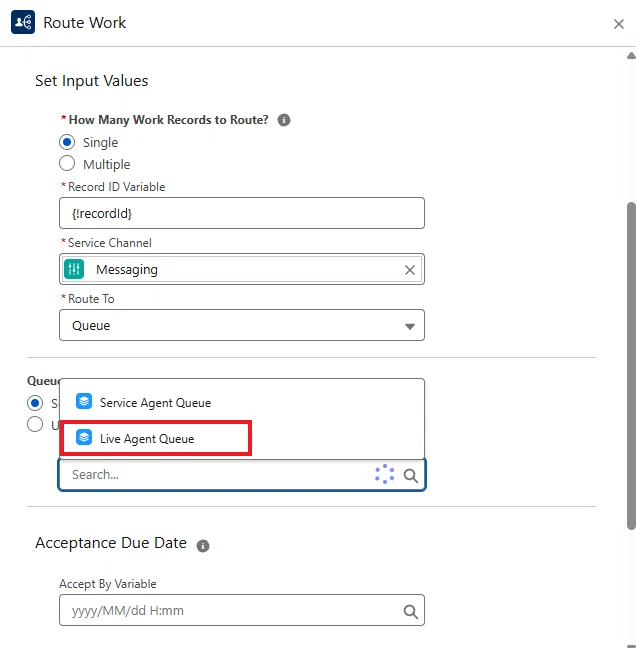Click the Live Agent Queue stack icon

pyautogui.click(x=84, y=437)
